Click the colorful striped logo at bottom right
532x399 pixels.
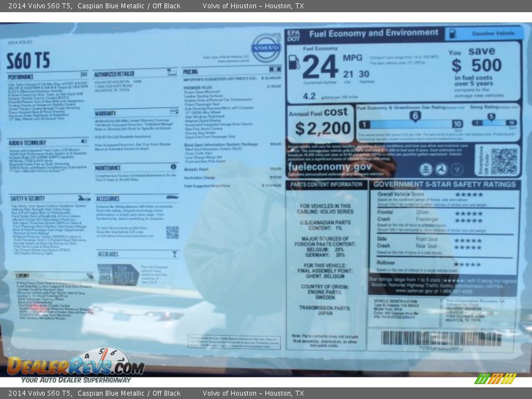click(x=495, y=378)
